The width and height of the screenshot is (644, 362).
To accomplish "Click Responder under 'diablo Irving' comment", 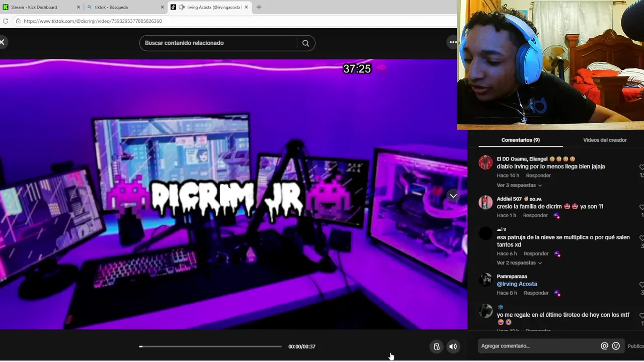I will pyautogui.click(x=538, y=175).
